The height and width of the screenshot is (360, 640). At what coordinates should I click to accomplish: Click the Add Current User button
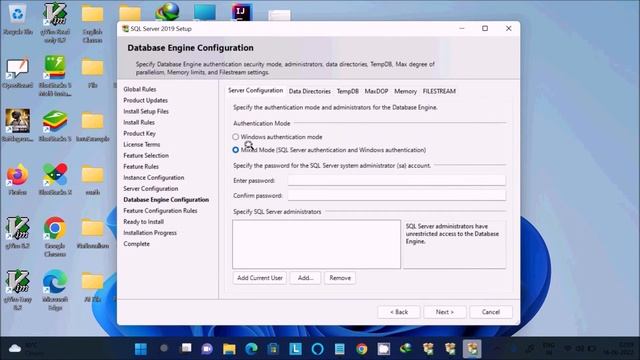click(260, 278)
